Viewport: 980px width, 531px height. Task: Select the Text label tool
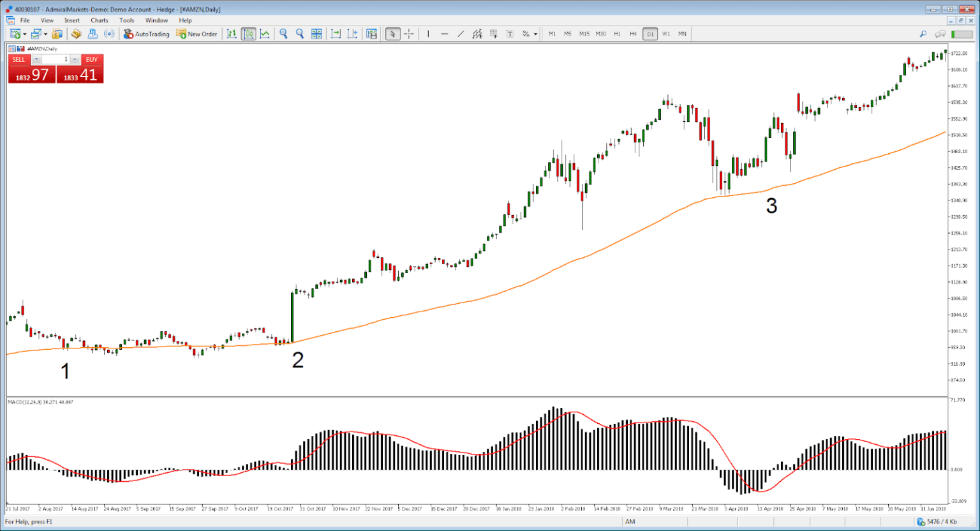tap(510, 34)
